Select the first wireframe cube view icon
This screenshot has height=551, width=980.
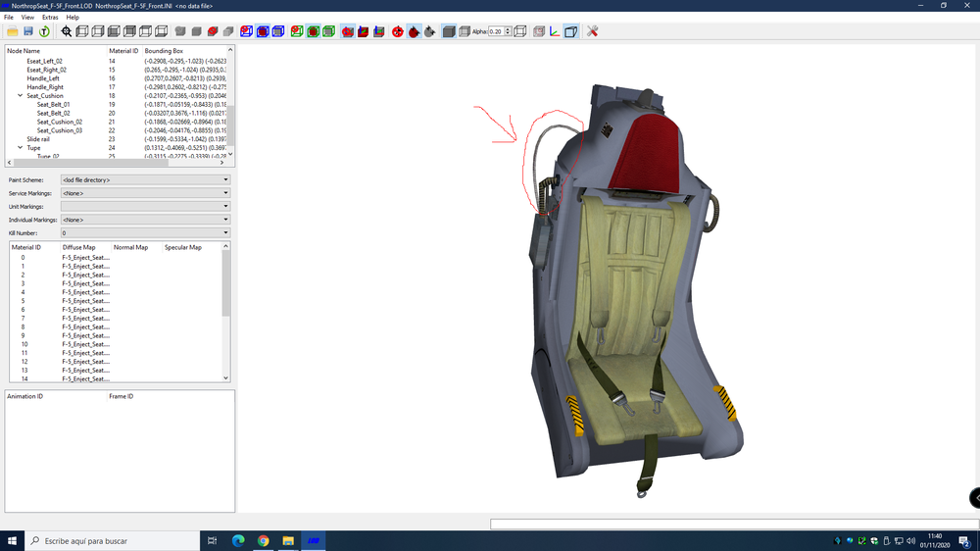pos(82,31)
